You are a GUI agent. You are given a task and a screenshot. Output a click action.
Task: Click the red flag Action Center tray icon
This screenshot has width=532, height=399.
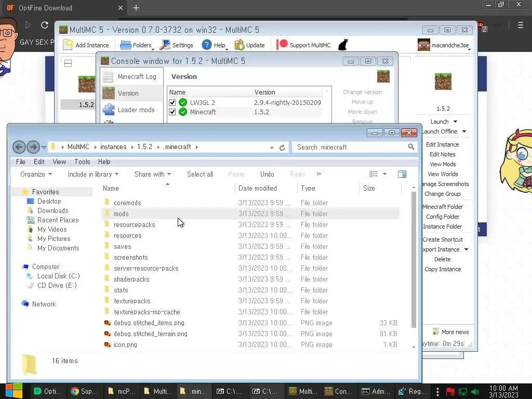coord(450,392)
